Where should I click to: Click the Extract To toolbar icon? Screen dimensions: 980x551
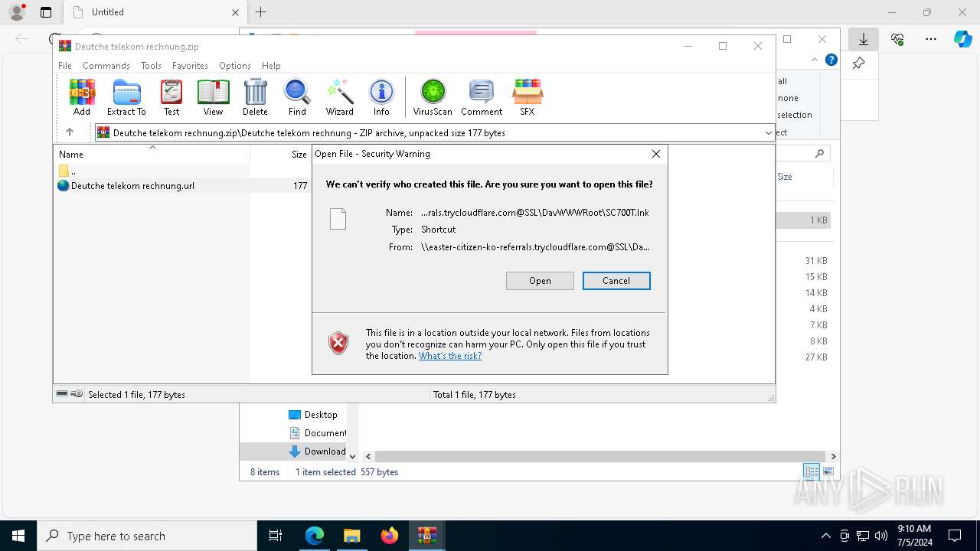126,97
